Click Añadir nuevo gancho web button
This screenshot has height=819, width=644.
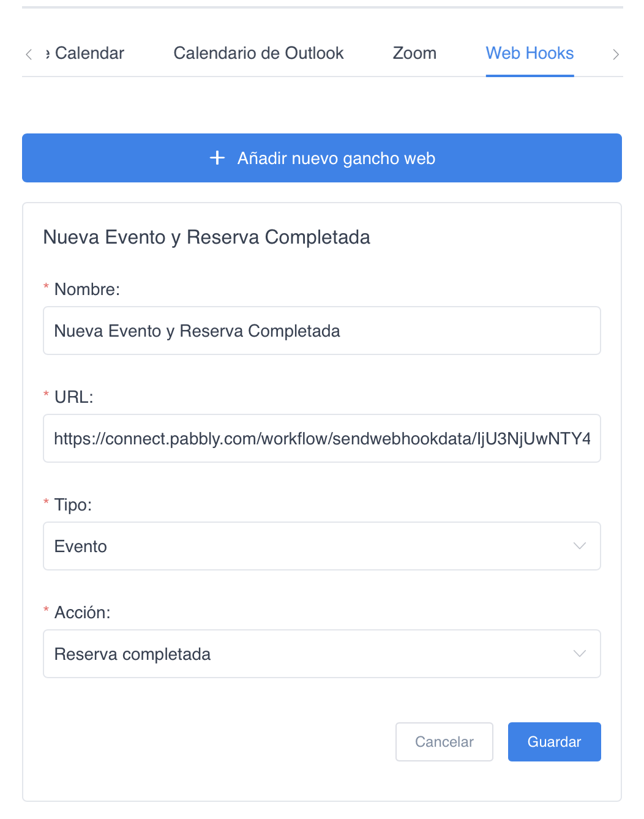(x=322, y=158)
